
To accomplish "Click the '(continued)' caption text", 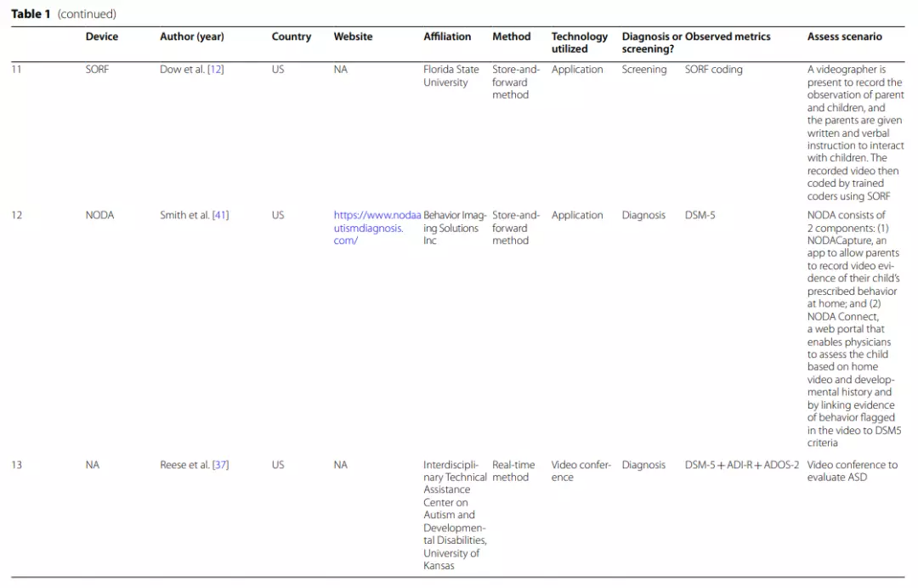I will coord(87,14).
